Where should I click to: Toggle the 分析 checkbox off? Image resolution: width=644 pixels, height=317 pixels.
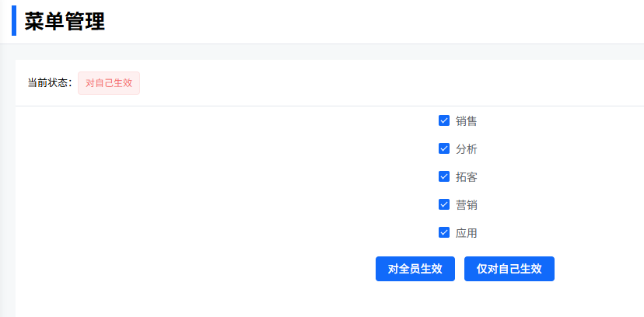[x=444, y=148]
